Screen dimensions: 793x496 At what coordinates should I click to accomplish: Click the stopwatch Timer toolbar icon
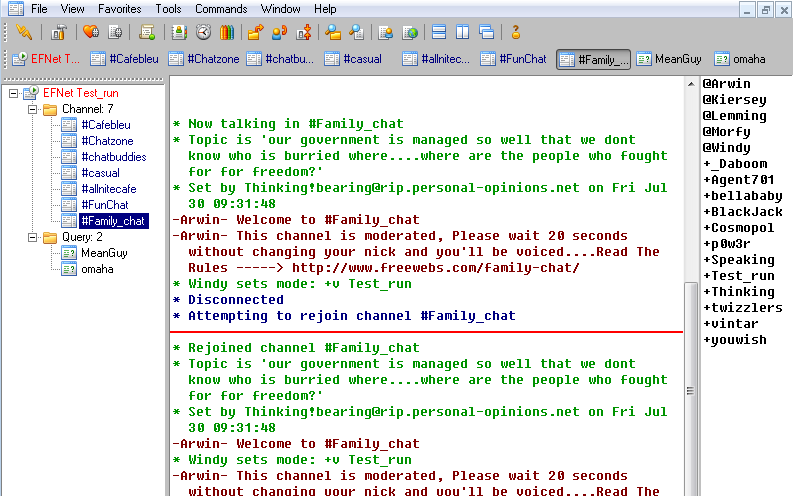pos(204,32)
